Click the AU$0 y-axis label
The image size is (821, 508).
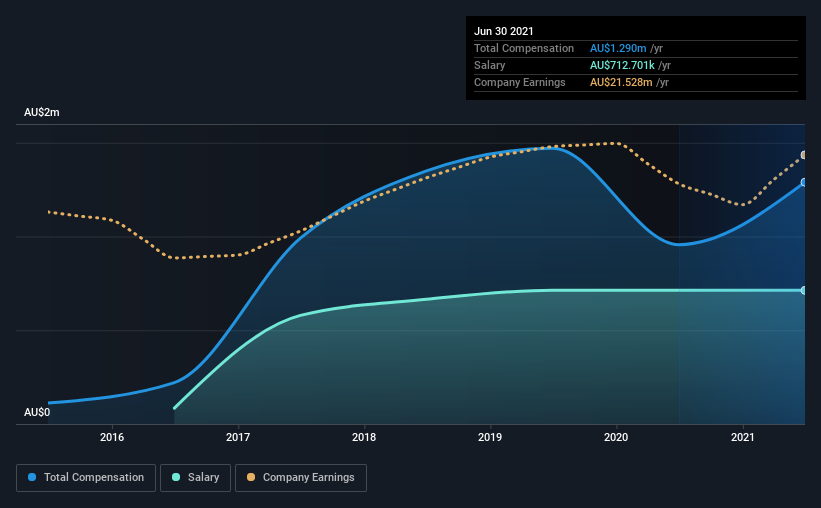(37, 412)
